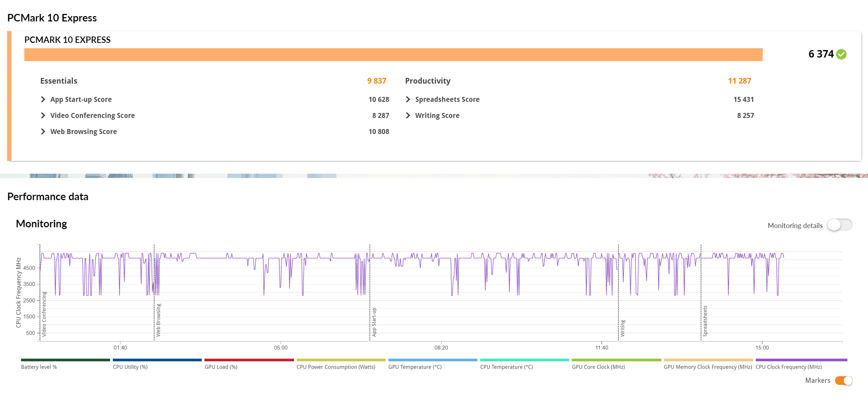Click the Productivity heading
868x411 pixels.
(x=428, y=81)
